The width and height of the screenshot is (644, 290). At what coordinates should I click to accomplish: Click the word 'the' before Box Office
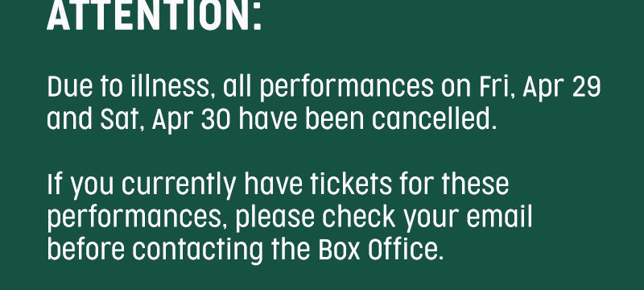[291, 250]
